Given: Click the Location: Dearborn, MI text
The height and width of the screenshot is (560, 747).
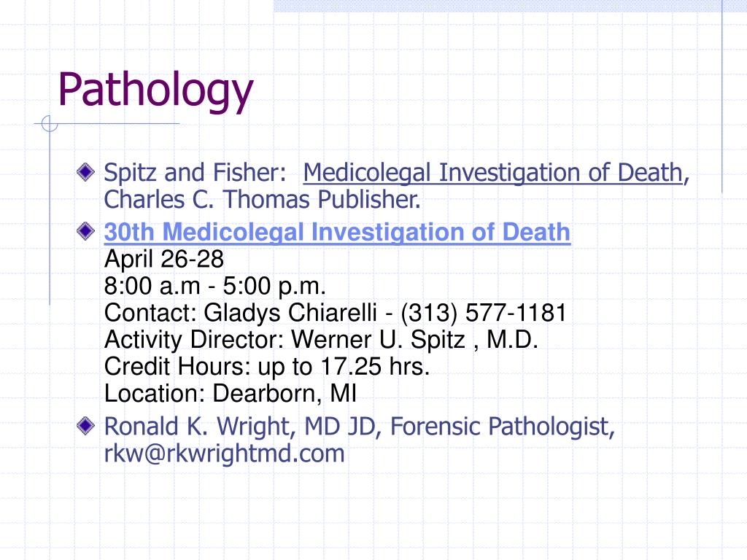Looking at the screenshot, I should pos(230,393).
